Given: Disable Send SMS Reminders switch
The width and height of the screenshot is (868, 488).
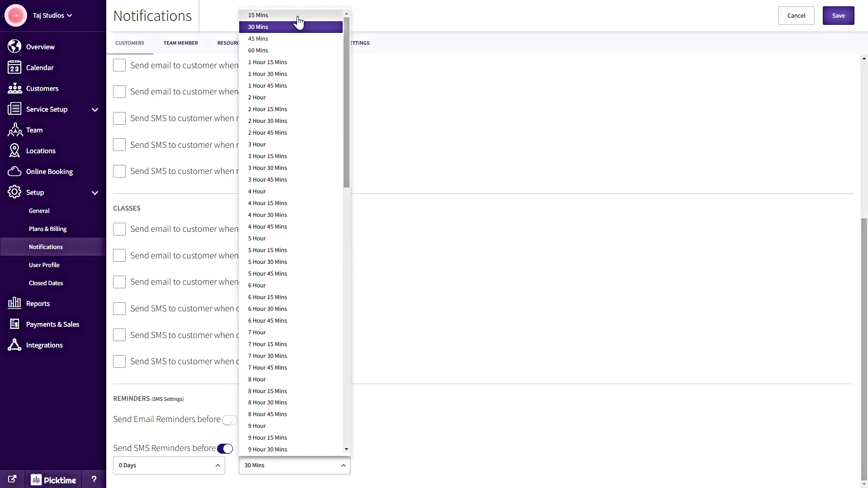Looking at the screenshot, I should click(x=225, y=449).
